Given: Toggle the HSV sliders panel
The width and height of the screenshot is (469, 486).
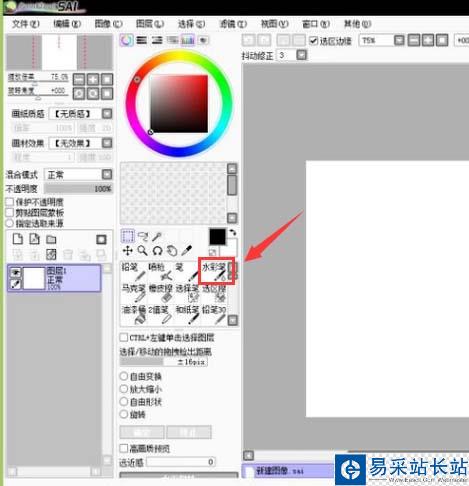Looking at the screenshot, I should tap(157, 40).
